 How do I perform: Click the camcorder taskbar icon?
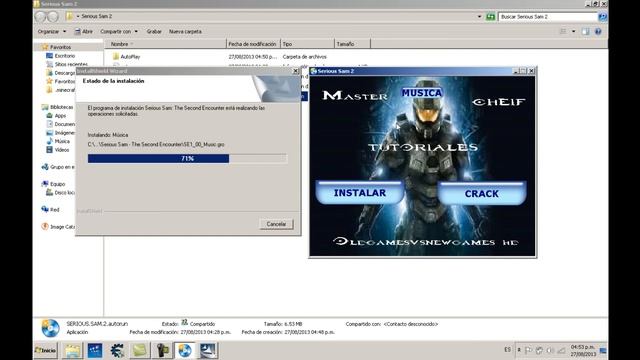(x=162, y=351)
